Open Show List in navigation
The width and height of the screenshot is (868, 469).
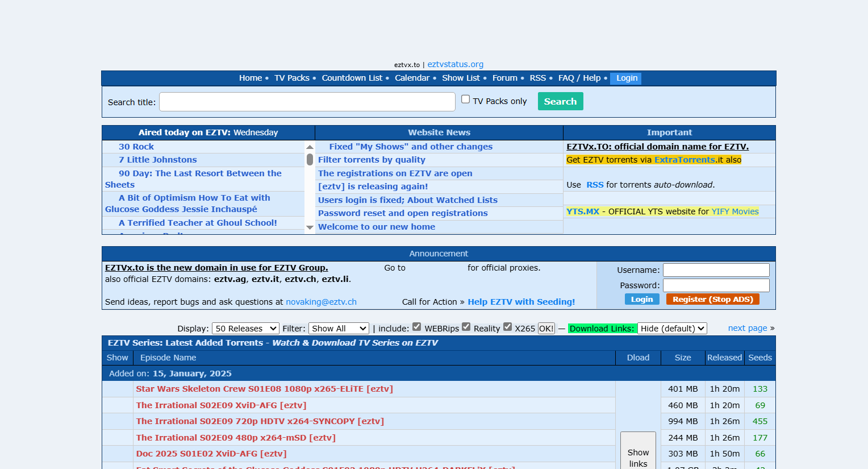[461, 78]
